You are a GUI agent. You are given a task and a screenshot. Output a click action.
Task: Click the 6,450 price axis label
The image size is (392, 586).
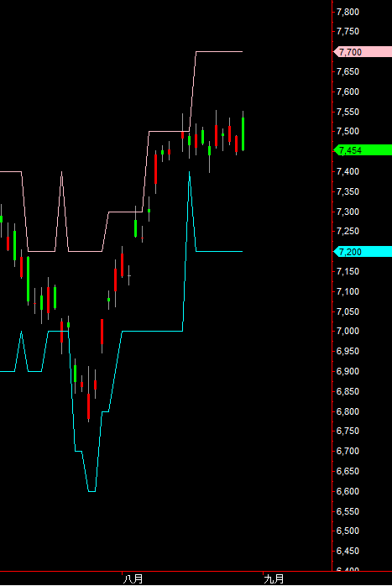click(348, 551)
